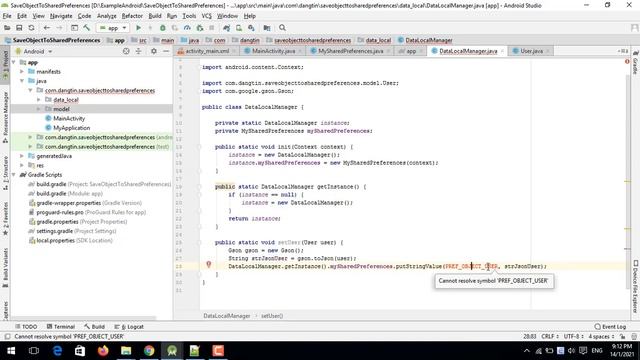
Task: Collapse the app module node
Action: pos(14,62)
